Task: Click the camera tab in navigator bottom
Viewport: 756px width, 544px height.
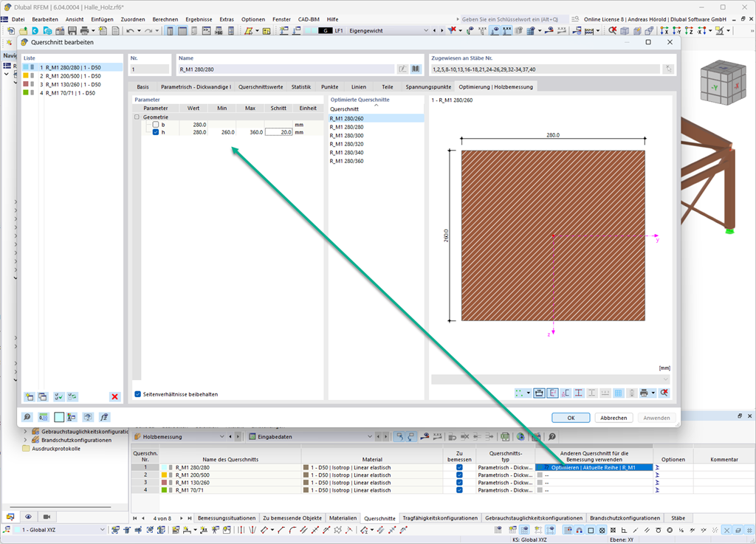Action: (x=47, y=517)
